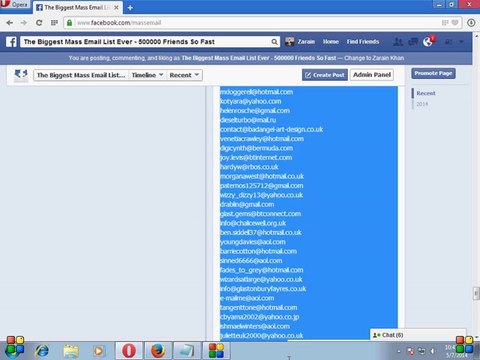Screen dimensions: 480x360
Task: Expand the account dropdown arrow
Action: click(x=461, y=42)
